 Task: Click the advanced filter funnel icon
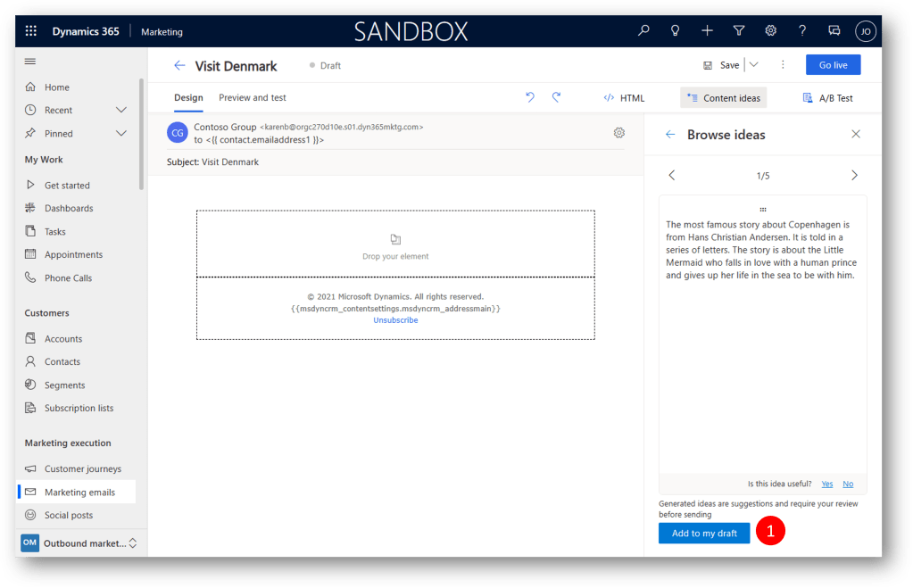(x=739, y=31)
